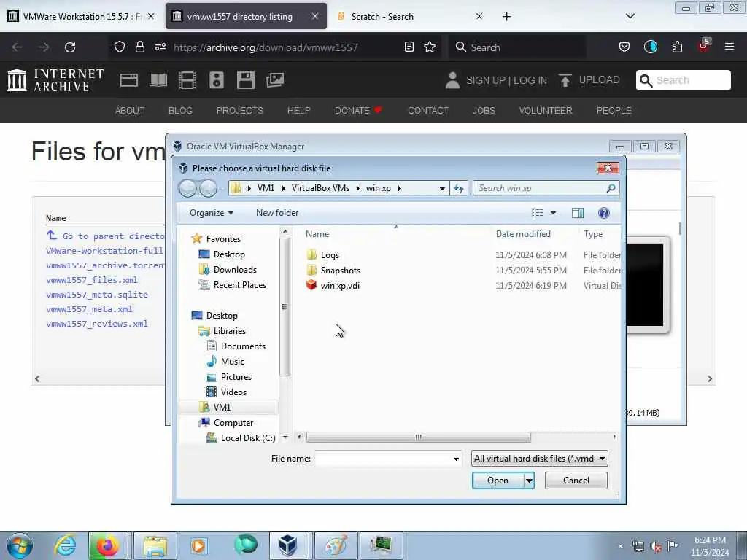
Task: Open Windows Explorer folder on taskbar
Action: point(155,545)
